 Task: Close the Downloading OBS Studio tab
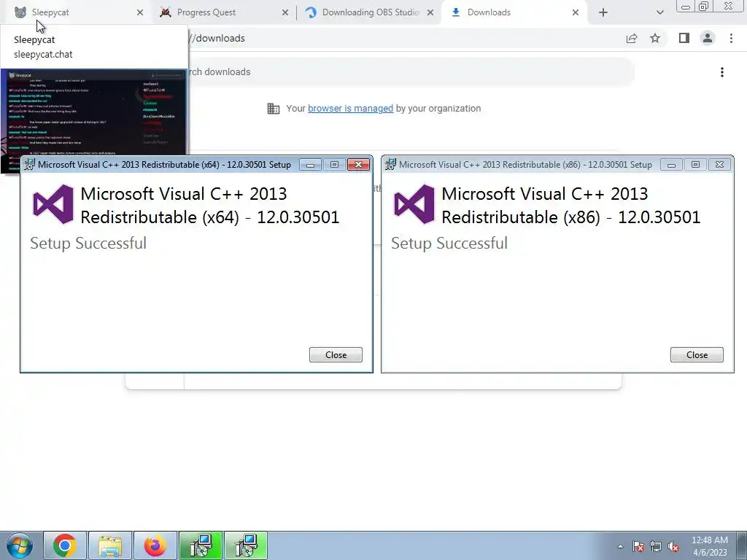430,12
